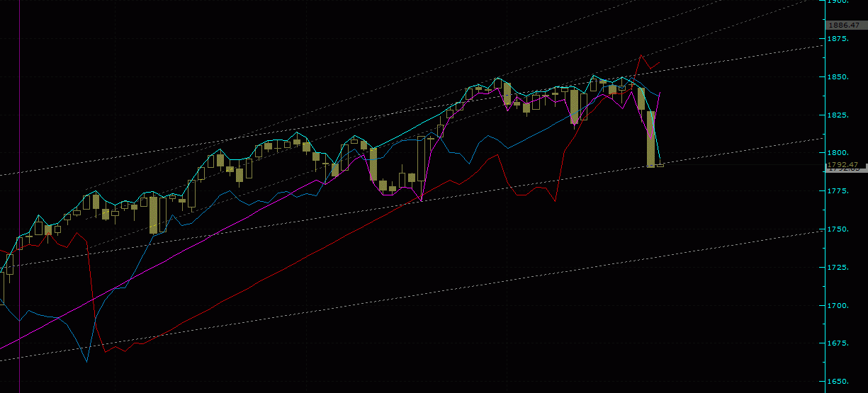This screenshot has height=393, width=868.
Task: Click the 1850 price axis label
Action: 839,76
